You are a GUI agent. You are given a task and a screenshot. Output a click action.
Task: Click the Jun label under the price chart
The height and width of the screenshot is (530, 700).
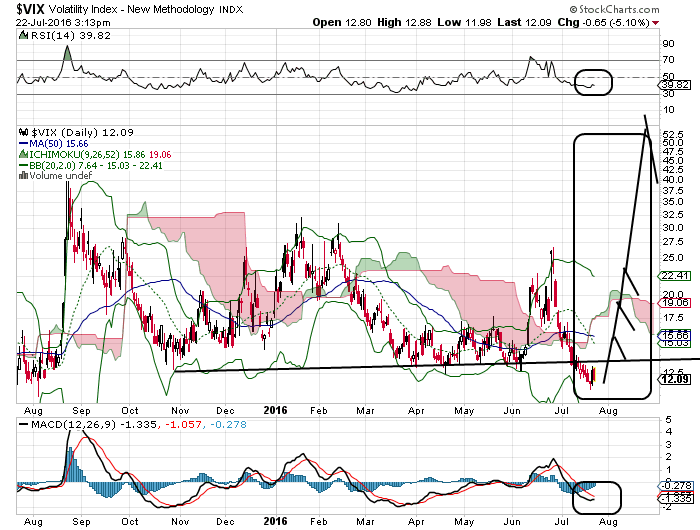512,410
